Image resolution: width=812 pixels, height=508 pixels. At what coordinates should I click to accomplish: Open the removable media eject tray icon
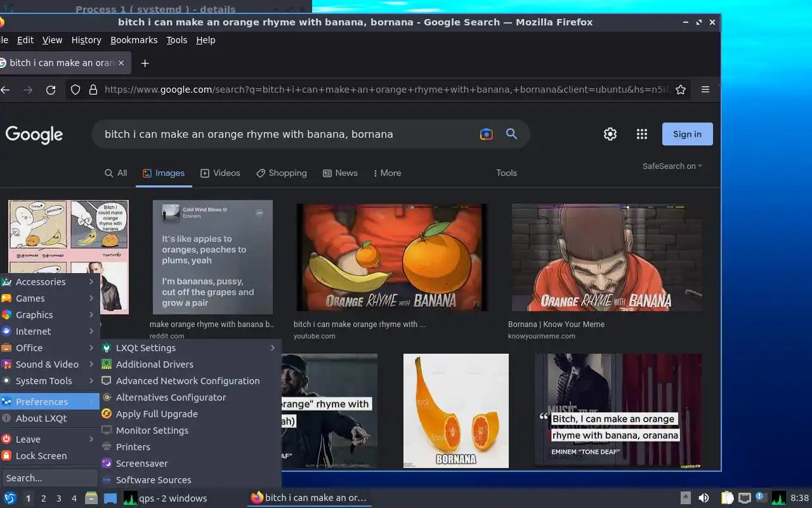[x=686, y=498]
